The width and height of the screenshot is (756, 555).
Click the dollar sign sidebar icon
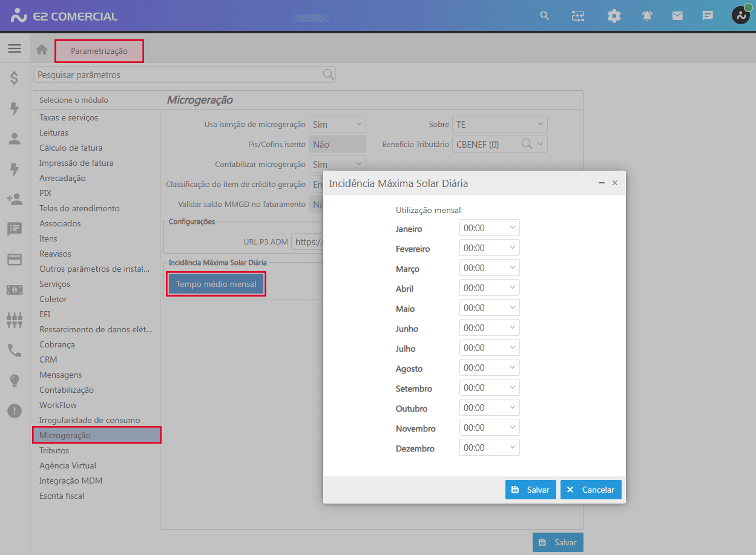pos(15,78)
